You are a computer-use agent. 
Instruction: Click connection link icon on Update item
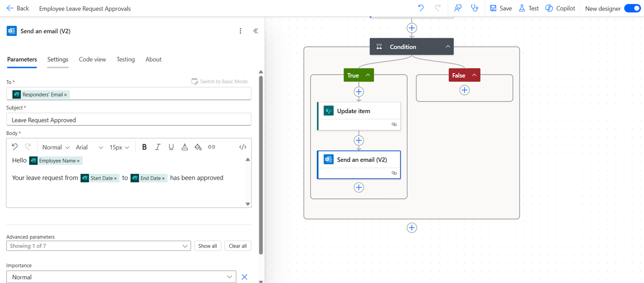[394, 125]
